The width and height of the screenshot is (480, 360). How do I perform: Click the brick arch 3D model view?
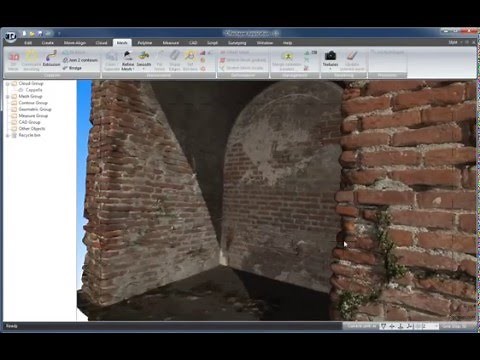click(277, 200)
